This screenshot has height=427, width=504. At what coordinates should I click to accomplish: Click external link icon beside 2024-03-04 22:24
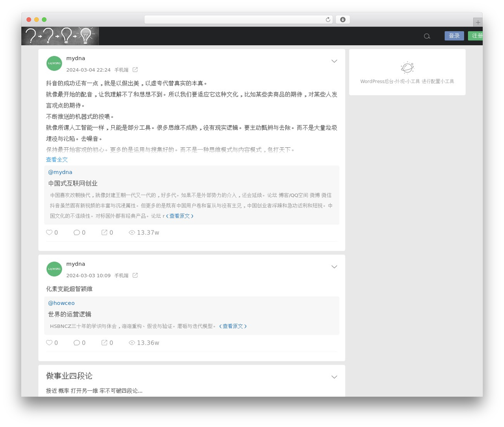(x=135, y=70)
